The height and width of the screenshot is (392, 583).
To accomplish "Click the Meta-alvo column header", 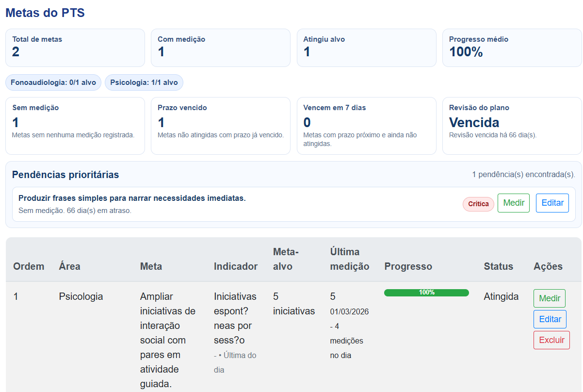I will (x=286, y=259).
